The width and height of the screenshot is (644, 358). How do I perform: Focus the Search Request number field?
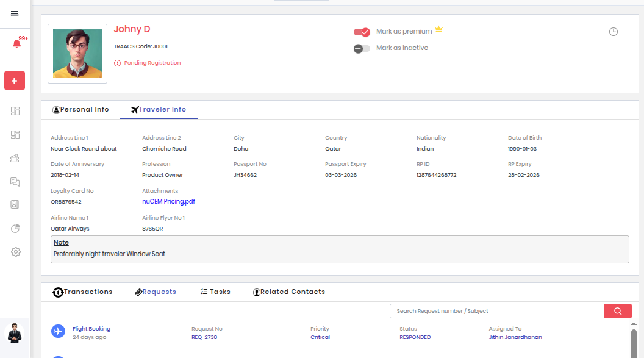pyautogui.click(x=496, y=311)
